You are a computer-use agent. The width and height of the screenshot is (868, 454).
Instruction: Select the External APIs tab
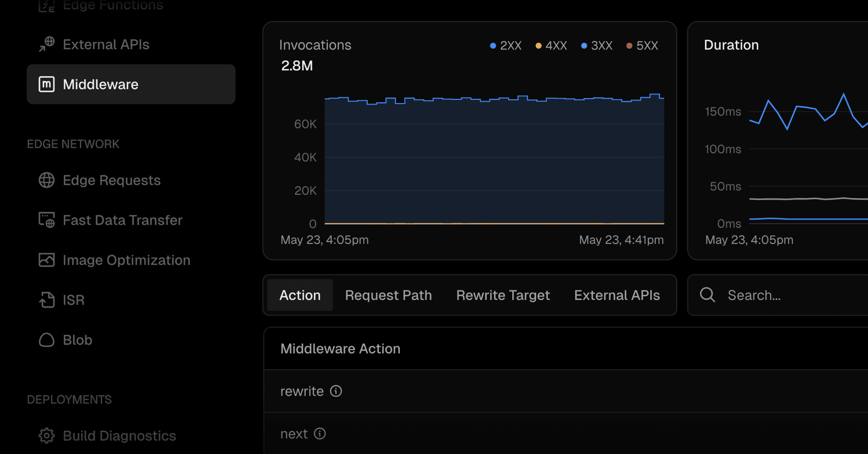pyautogui.click(x=617, y=295)
